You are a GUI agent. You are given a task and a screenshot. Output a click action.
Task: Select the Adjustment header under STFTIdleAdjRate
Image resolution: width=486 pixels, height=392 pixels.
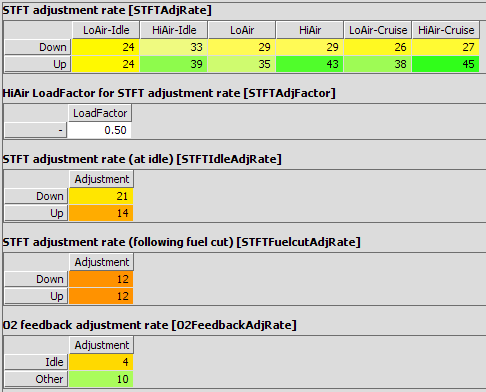click(x=102, y=179)
